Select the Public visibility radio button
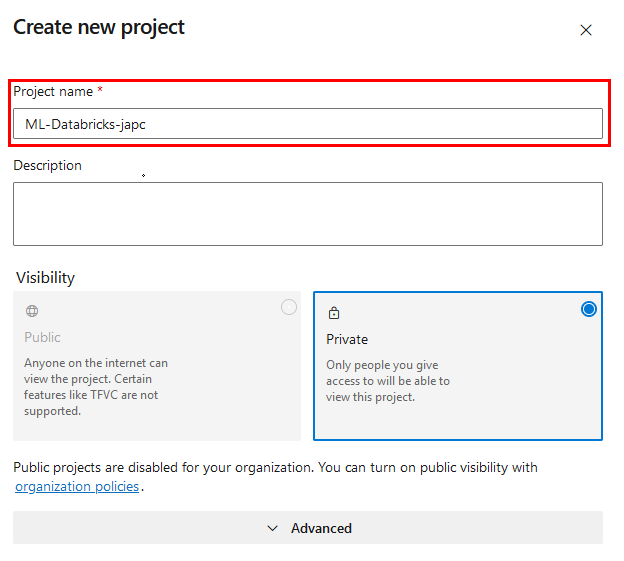The image size is (624, 561). tap(289, 307)
